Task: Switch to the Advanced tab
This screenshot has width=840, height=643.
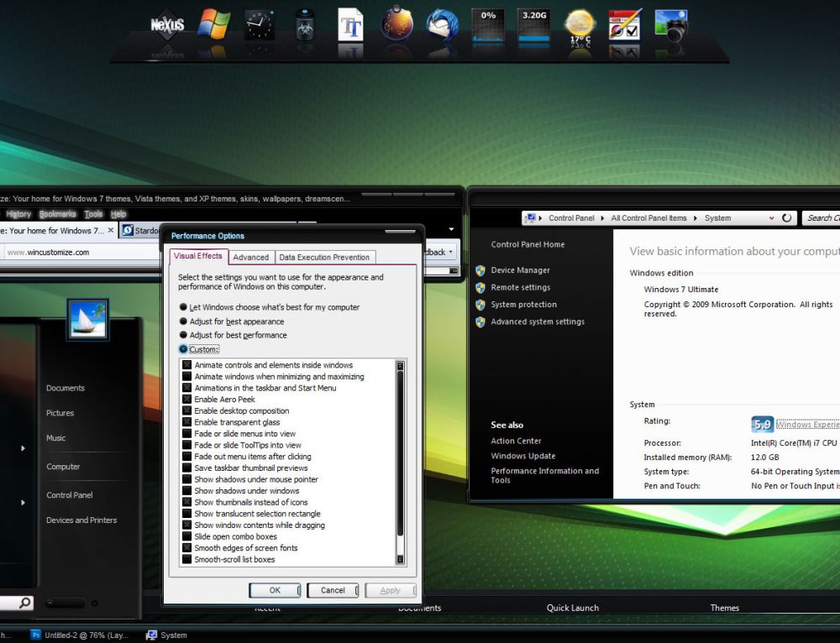Action: coord(250,258)
